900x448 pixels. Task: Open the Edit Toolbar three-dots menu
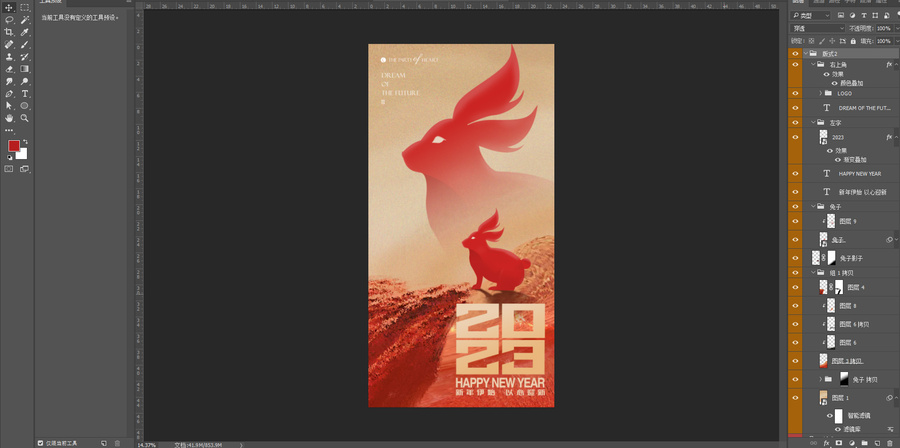pyautogui.click(x=9, y=130)
